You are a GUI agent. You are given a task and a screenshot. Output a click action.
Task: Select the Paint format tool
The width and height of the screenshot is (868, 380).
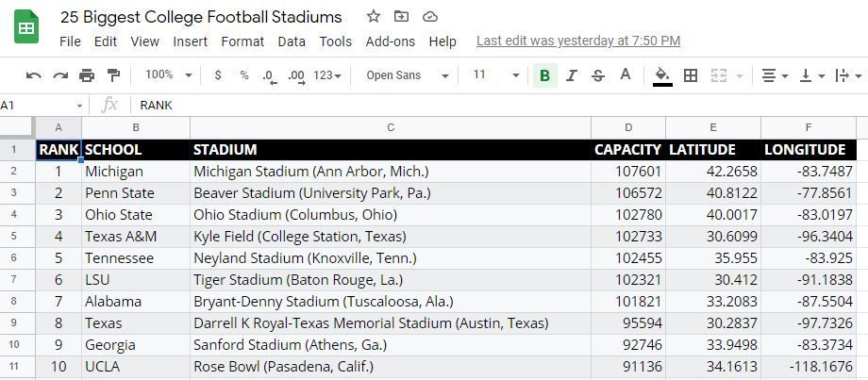point(113,75)
